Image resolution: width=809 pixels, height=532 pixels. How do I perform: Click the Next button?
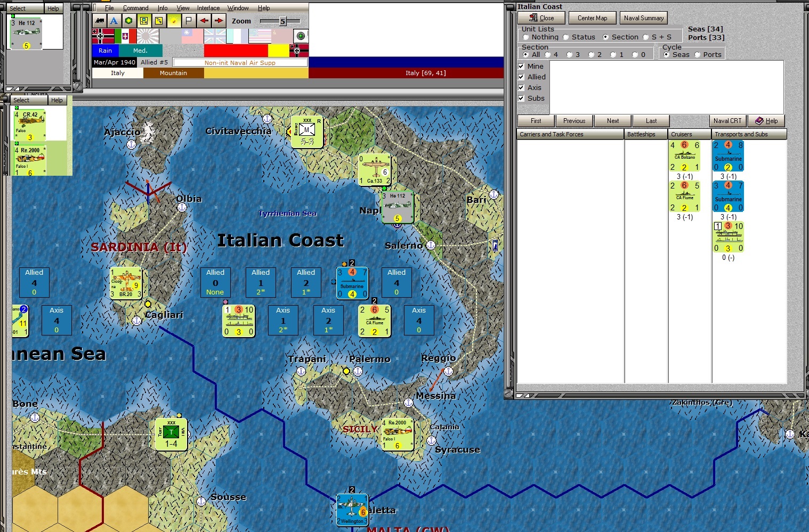coord(613,121)
